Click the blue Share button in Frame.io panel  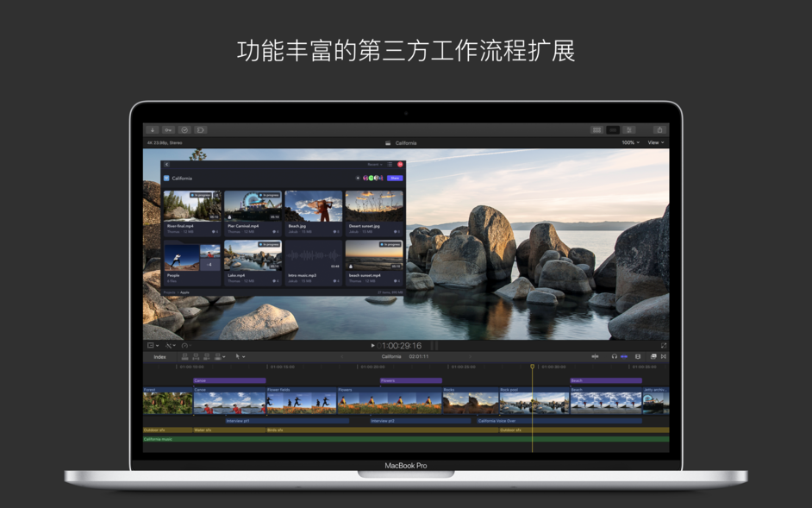pos(395,179)
